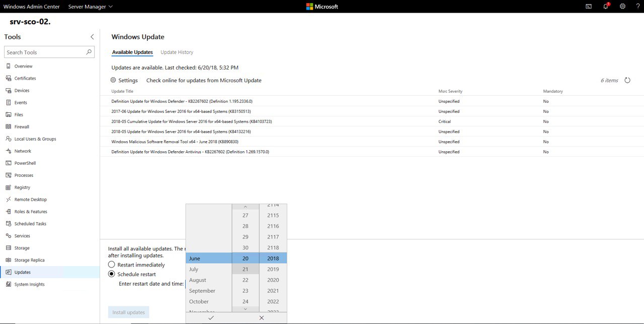This screenshot has height=324, width=644.
Task: Click the Critical severity cell
Action: click(x=445, y=121)
